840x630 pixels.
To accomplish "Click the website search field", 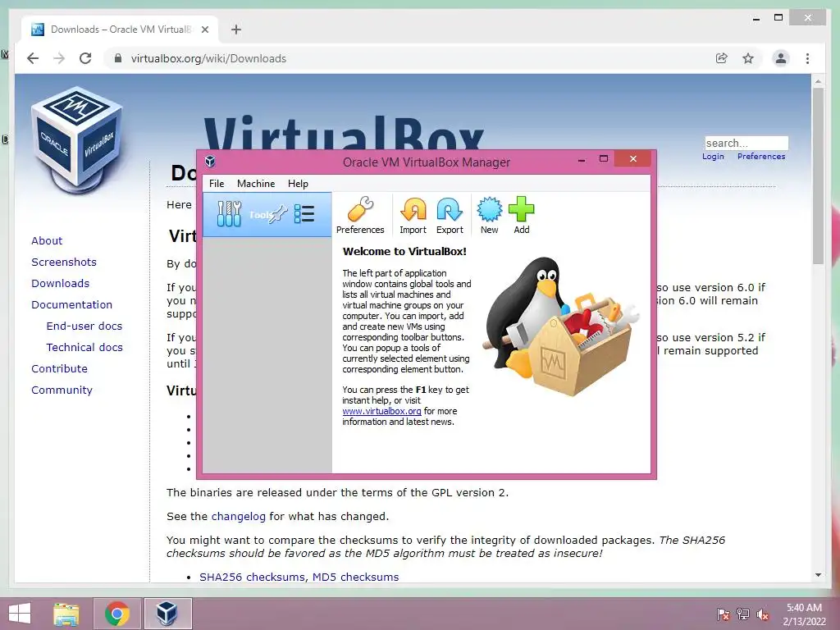I will 746,143.
